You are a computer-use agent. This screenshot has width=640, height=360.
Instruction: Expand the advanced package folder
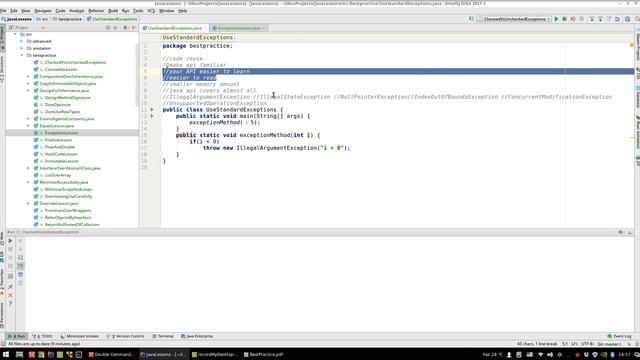(x=22, y=41)
